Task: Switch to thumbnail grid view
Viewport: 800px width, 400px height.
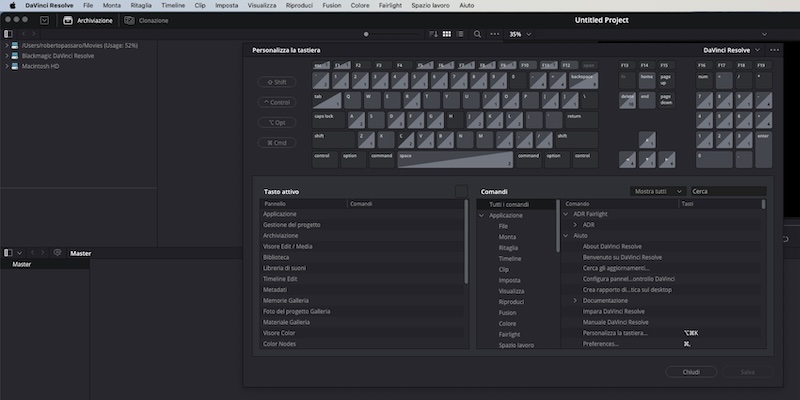Action: [x=447, y=34]
